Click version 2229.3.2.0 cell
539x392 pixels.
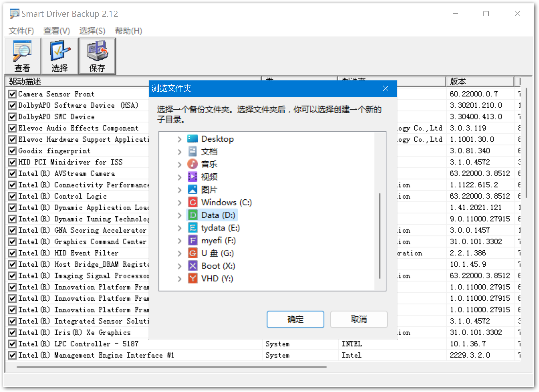click(470, 355)
